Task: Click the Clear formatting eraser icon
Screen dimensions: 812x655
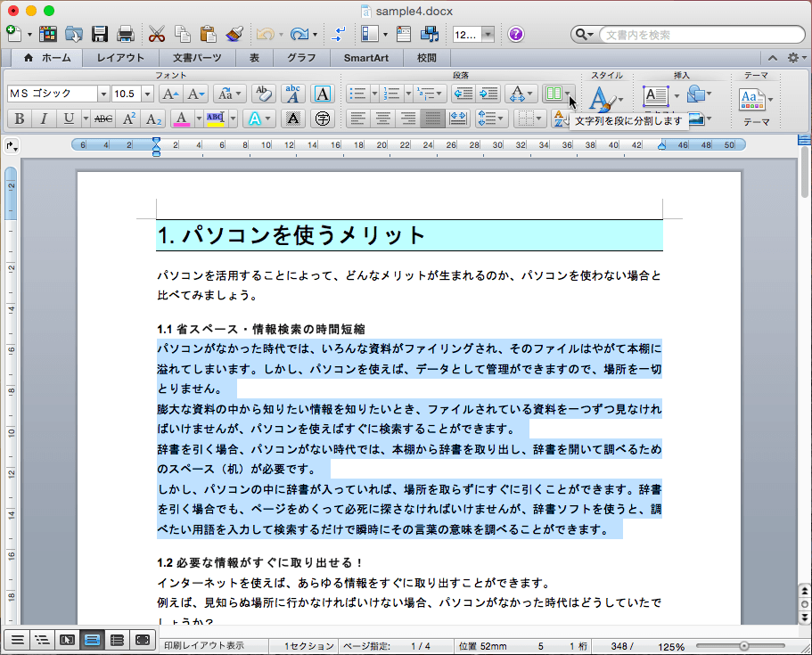Action: [264, 94]
